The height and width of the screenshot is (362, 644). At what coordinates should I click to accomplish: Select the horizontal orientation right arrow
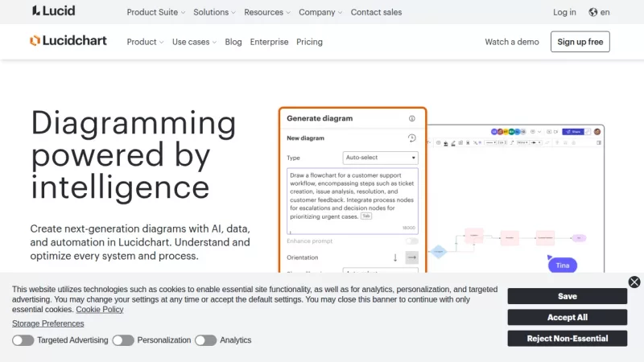click(411, 257)
